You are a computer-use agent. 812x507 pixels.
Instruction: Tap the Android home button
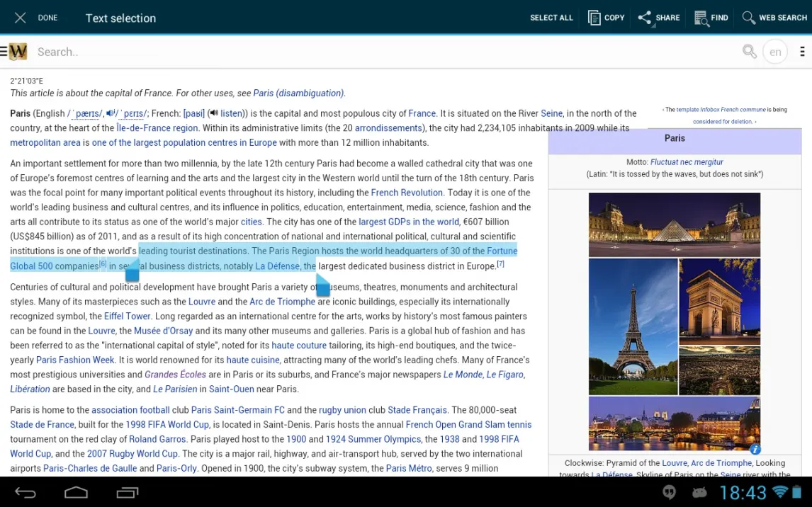click(x=76, y=492)
